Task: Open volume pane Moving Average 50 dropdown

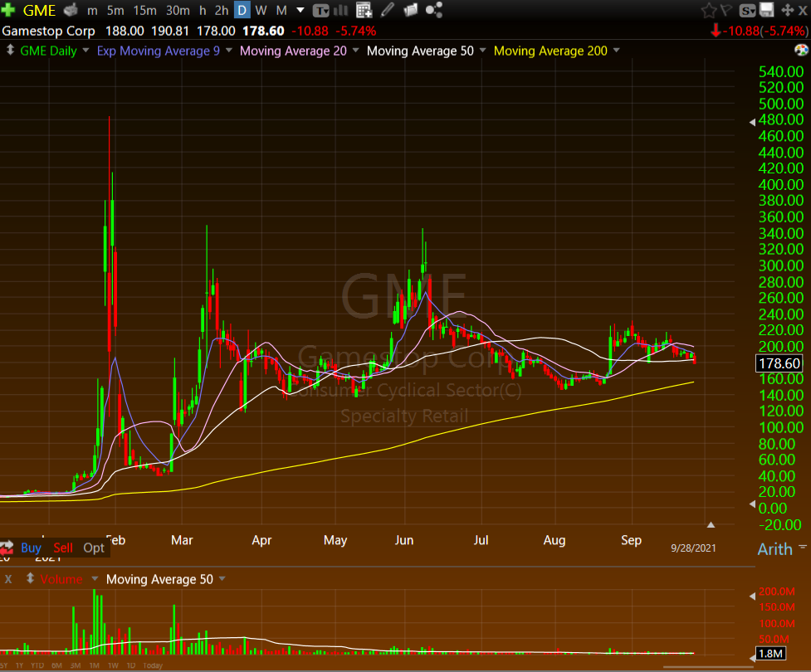Action: coord(222,578)
